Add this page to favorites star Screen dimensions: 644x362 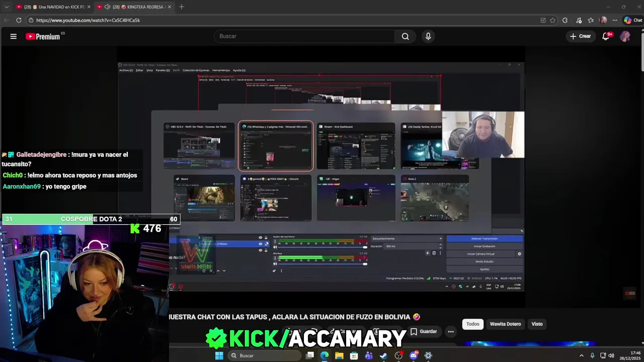pyautogui.click(x=552, y=20)
